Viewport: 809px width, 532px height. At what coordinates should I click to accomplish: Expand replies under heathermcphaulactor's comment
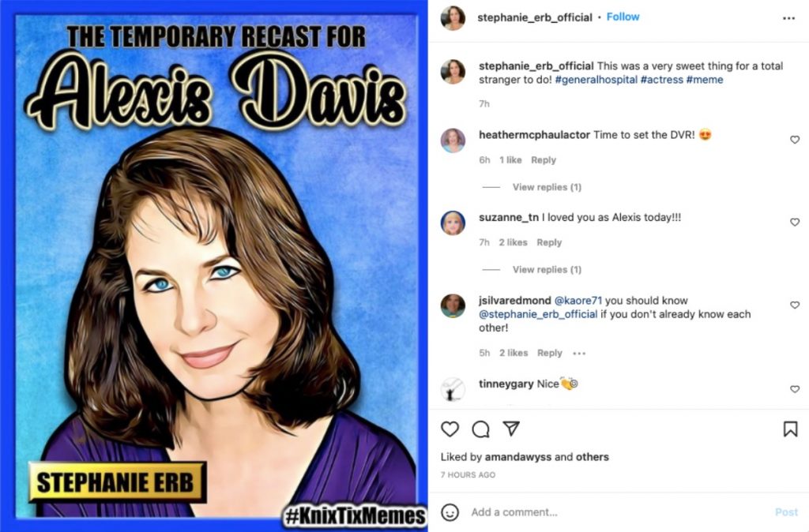tap(546, 187)
